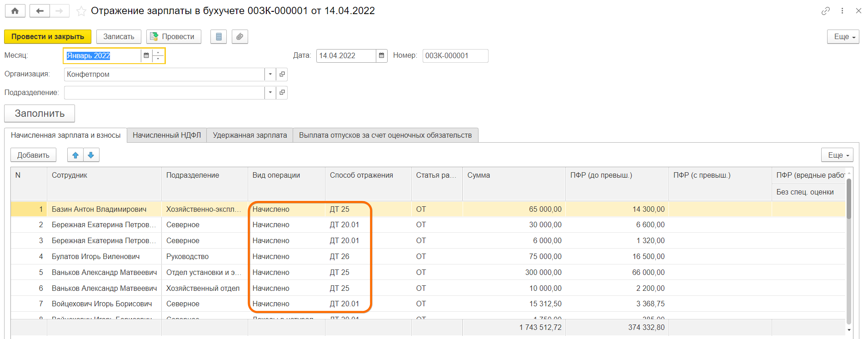
Task: Open Выплата отпусков за счет оценочных обязательств tab
Action: 385,135
